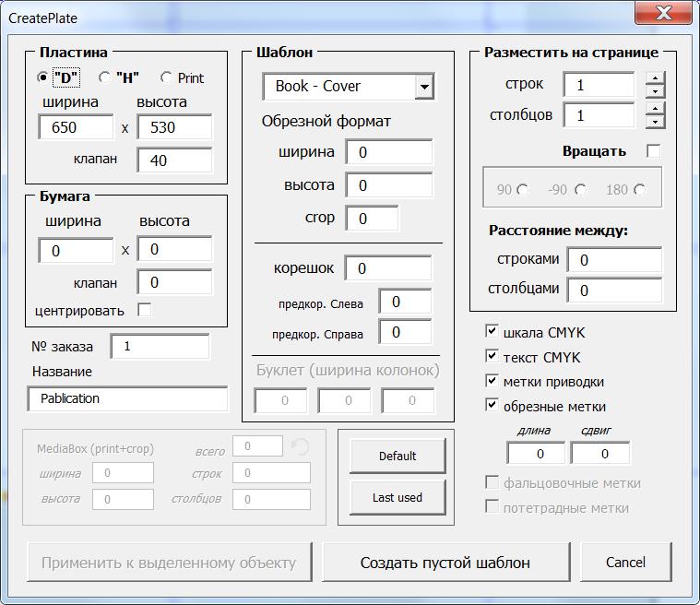700x605 pixels.
Task: Click the plate width field showing 650
Action: pos(76,127)
